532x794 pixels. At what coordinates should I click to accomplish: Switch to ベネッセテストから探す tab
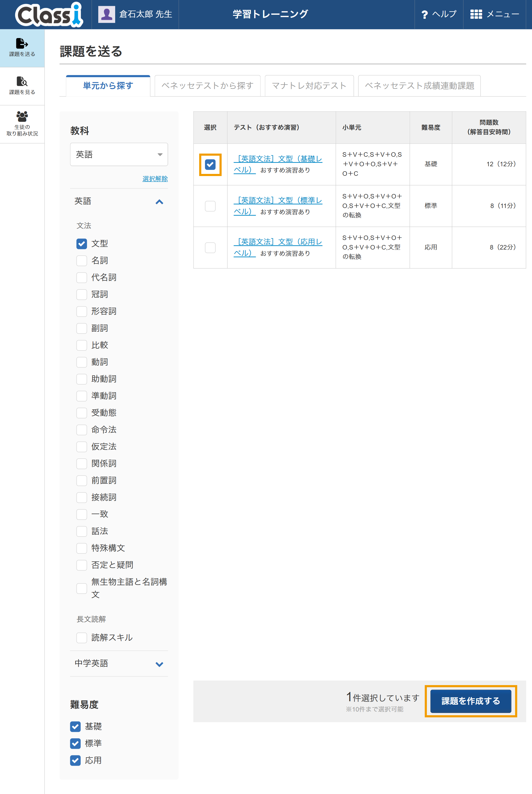click(207, 86)
